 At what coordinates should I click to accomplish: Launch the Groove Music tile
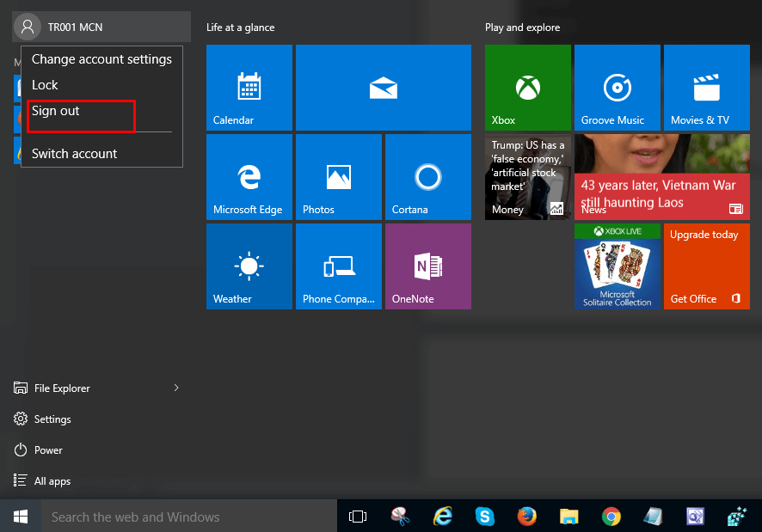click(x=617, y=87)
